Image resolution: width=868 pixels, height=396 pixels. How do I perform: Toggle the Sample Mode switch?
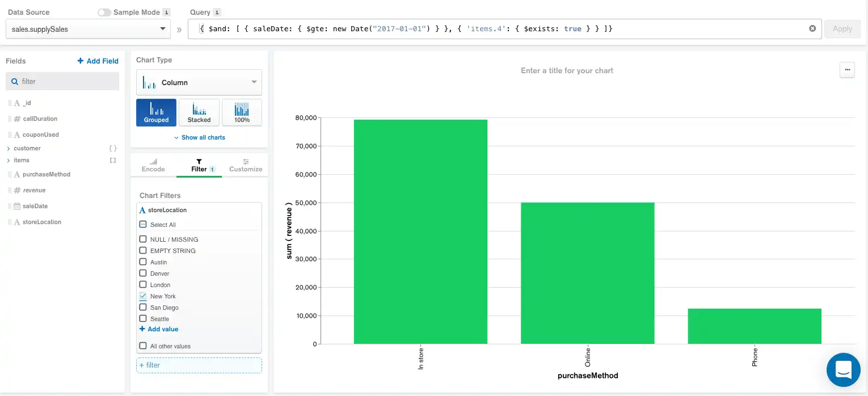coord(104,12)
